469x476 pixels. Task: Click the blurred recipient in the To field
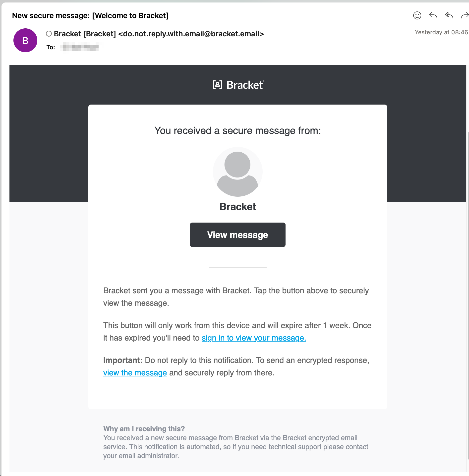pyautogui.click(x=80, y=47)
